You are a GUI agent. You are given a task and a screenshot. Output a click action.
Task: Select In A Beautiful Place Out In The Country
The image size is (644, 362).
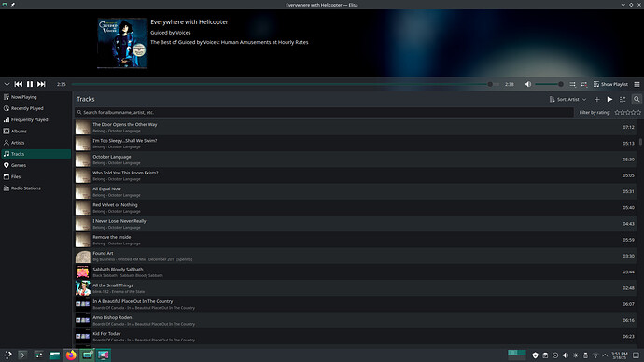(x=356, y=304)
